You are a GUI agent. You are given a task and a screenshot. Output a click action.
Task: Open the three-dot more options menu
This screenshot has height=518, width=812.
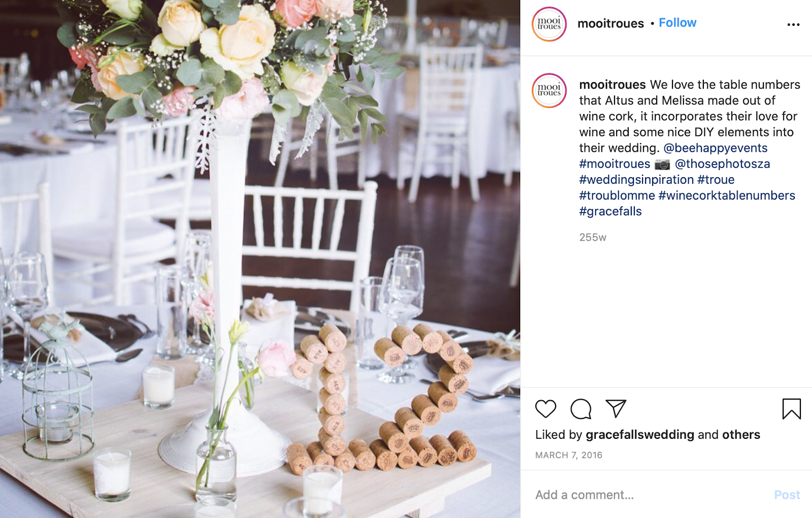(x=793, y=24)
